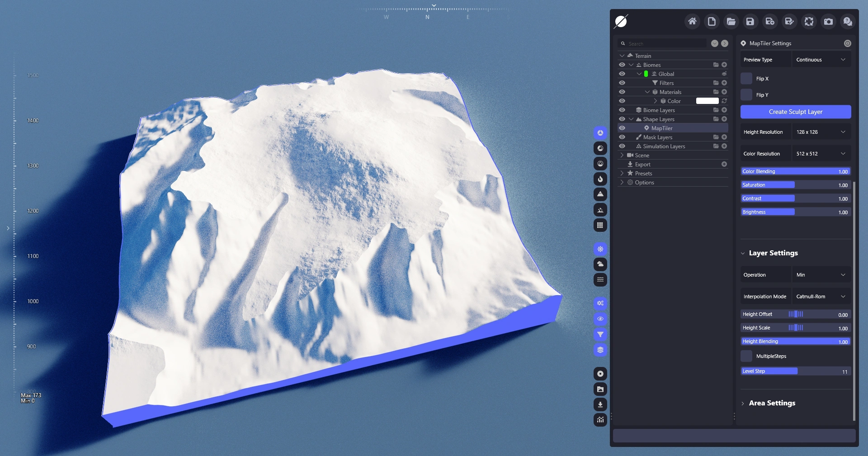Enable the MultipleSteps checkbox
The image size is (868, 456).
[x=746, y=356]
